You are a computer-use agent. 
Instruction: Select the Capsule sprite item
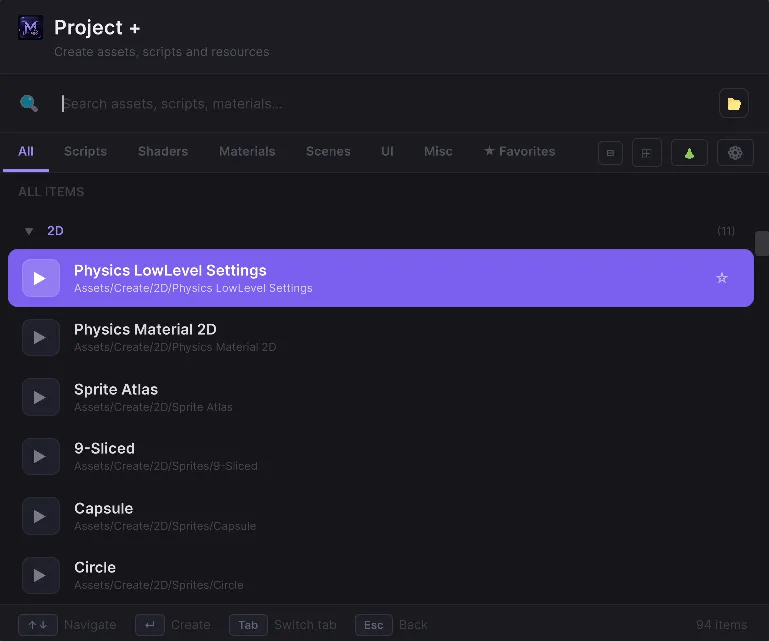[381, 516]
